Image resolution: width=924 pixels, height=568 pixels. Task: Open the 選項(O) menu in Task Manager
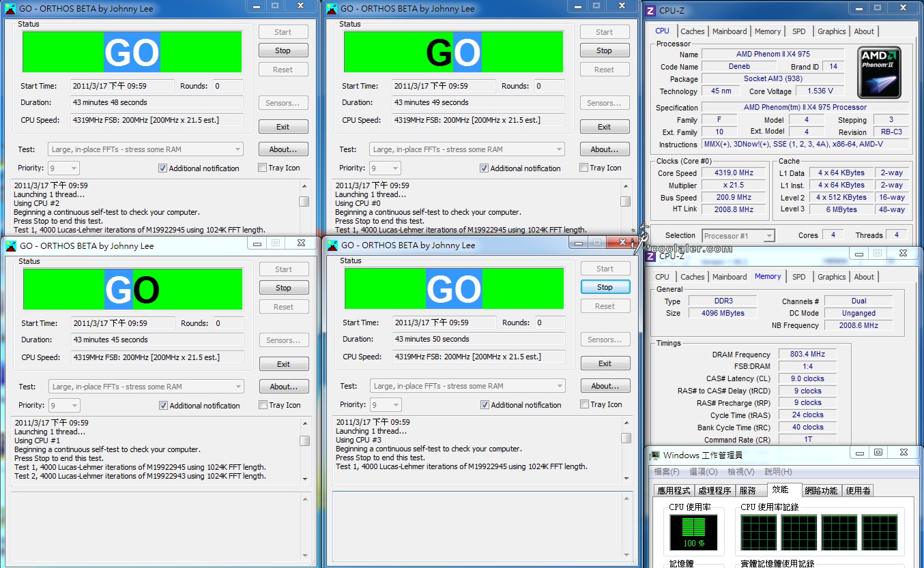(702, 472)
